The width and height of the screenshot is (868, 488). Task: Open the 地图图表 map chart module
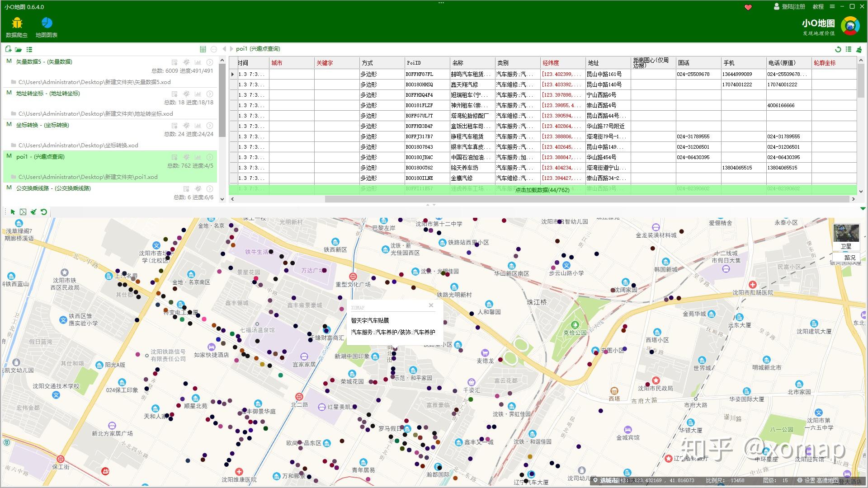[47, 27]
